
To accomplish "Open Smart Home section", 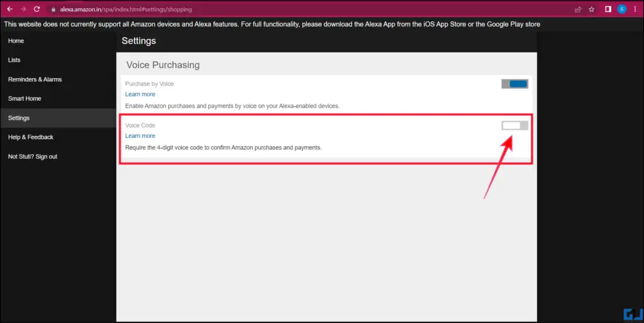I will [x=25, y=99].
